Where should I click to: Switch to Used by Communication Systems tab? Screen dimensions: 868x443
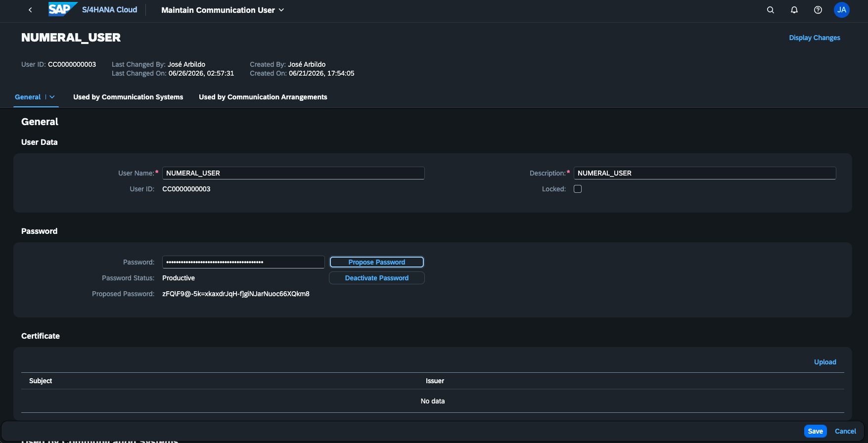pos(128,97)
